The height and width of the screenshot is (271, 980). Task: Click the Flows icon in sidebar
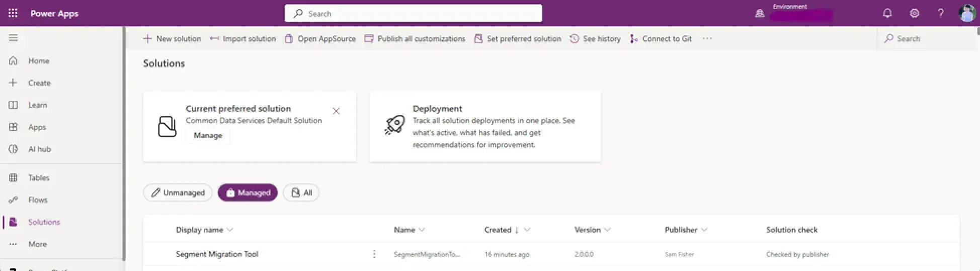[14, 200]
